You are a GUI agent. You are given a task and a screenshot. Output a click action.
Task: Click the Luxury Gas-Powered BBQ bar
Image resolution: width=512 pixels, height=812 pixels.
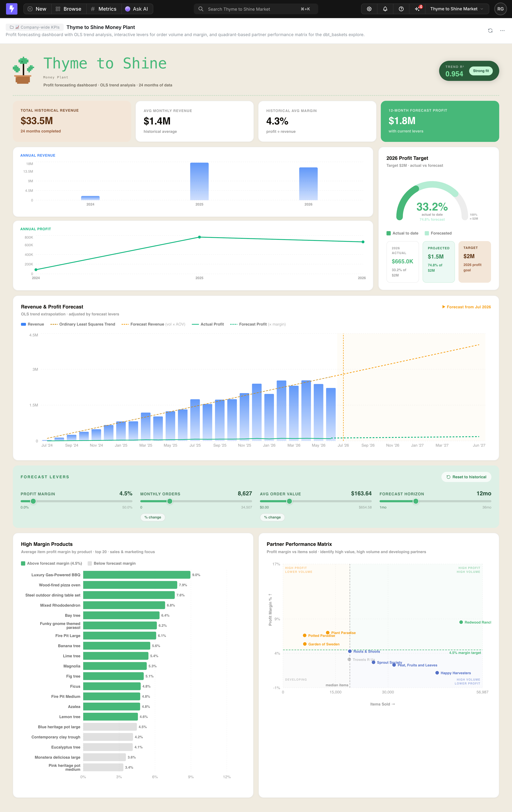pos(137,575)
